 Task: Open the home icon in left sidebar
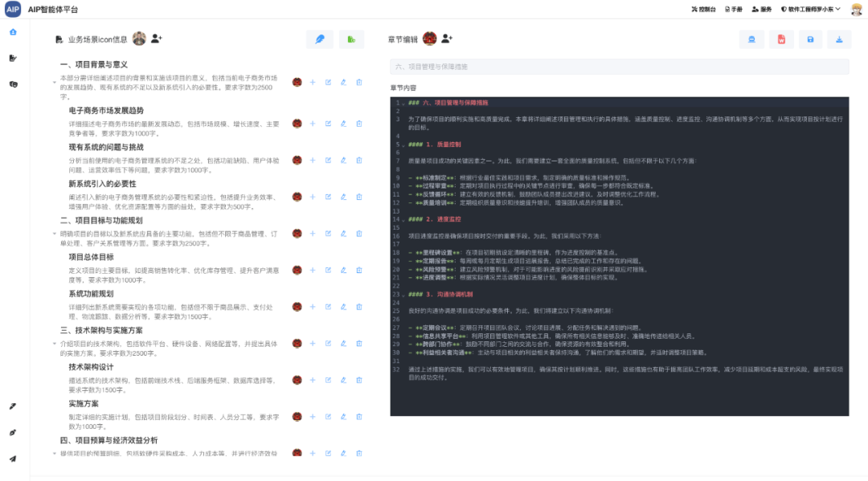coord(13,32)
